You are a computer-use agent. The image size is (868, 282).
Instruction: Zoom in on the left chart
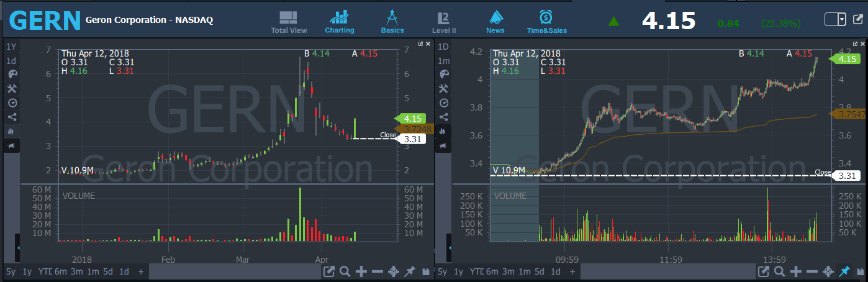point(361,271)
